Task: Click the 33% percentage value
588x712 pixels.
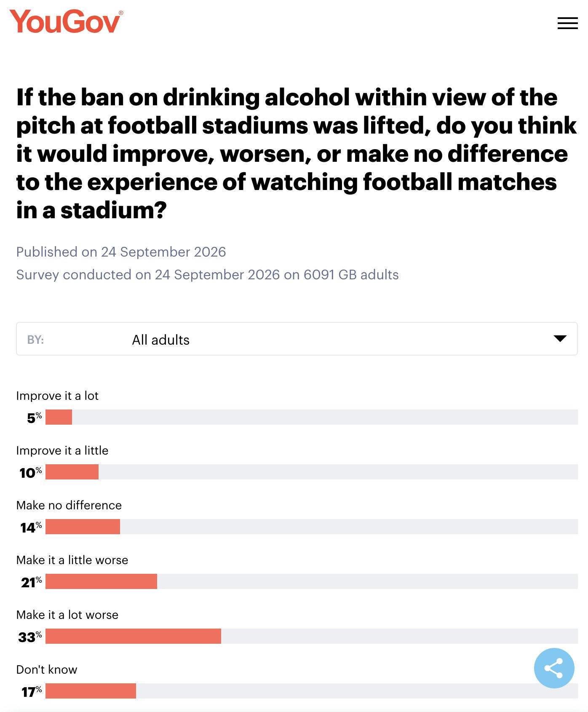Action: (x=30, y=637)
